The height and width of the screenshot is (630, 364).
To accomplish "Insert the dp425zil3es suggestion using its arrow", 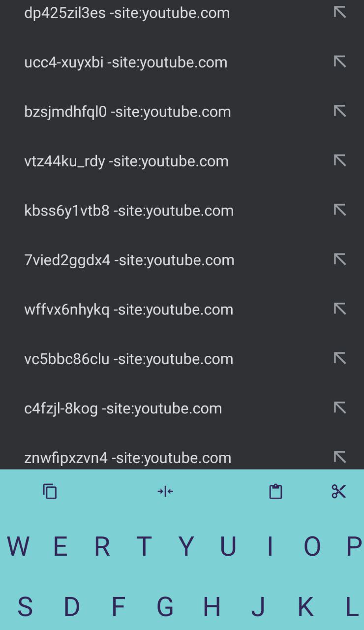I will tap(340, 12).
